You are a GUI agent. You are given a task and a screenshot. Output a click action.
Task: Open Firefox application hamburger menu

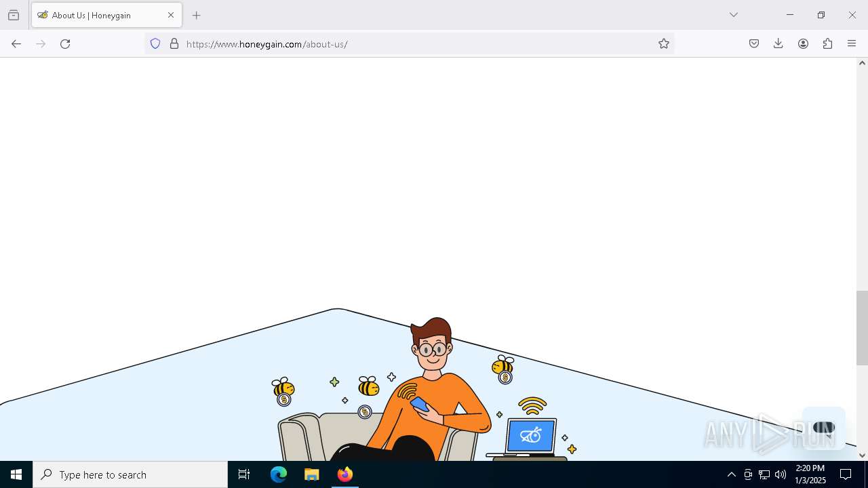[852, 43]
